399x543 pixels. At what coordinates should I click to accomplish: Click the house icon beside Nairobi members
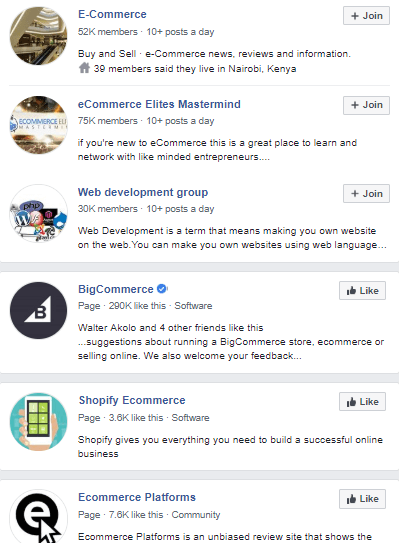[x=84, y=68]
